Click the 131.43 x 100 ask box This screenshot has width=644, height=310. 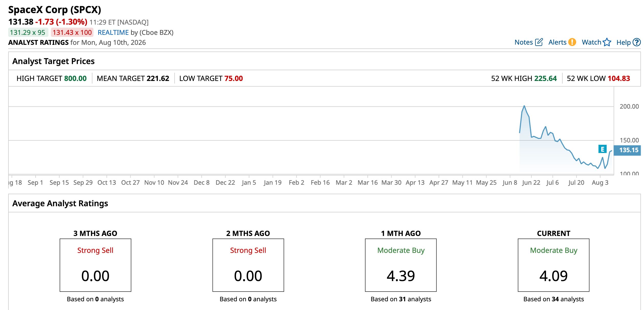[x=72, y=33]
